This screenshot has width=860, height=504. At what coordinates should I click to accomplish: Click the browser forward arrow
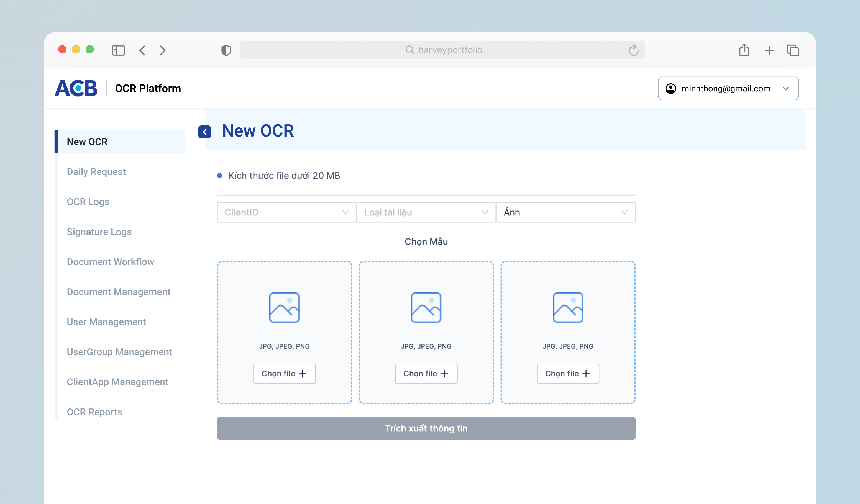pyautogui.click(x=162, y=50)
